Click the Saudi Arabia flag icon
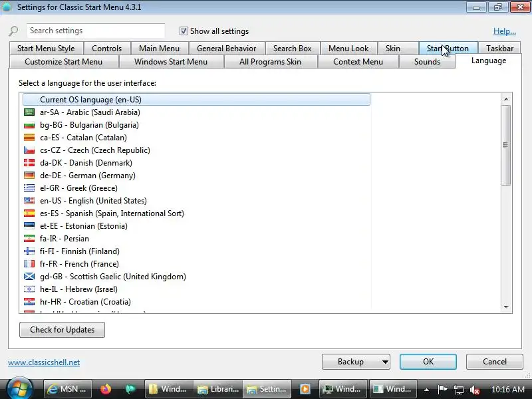Image resolution: width=532 pixels, height=399 pixels. [29, 112]
